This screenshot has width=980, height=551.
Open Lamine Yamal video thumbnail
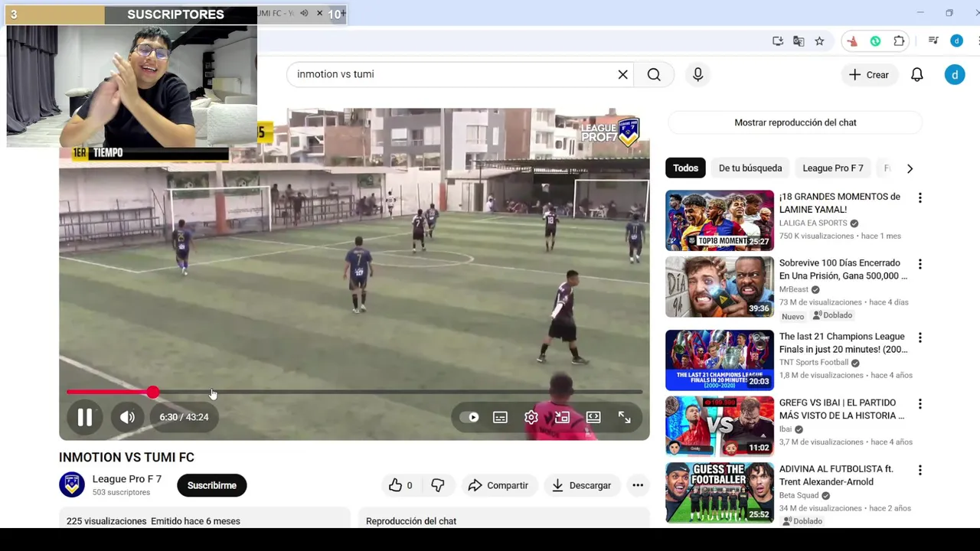coord(720,220)
